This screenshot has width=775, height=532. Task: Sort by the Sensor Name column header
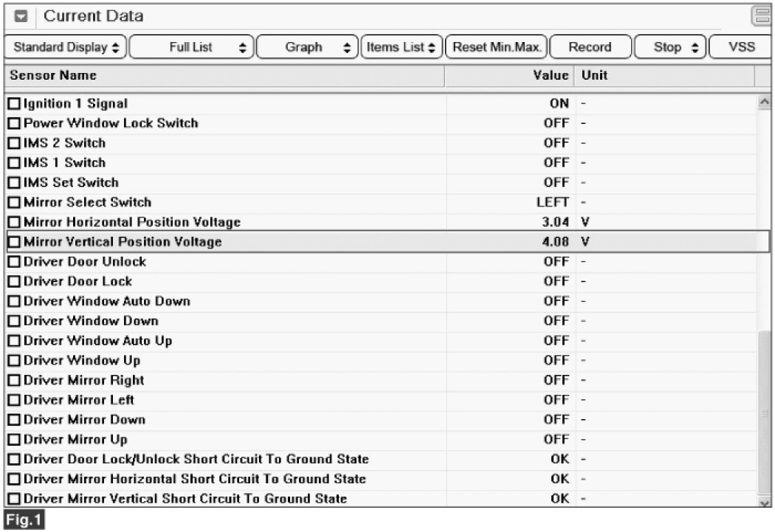tap(221, 76)
